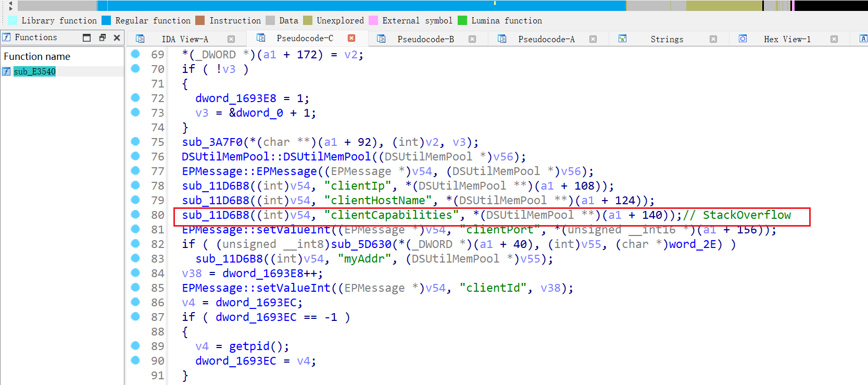Click the IDA View-A tab icon
The image size is (868, 385).
point(140,39)
